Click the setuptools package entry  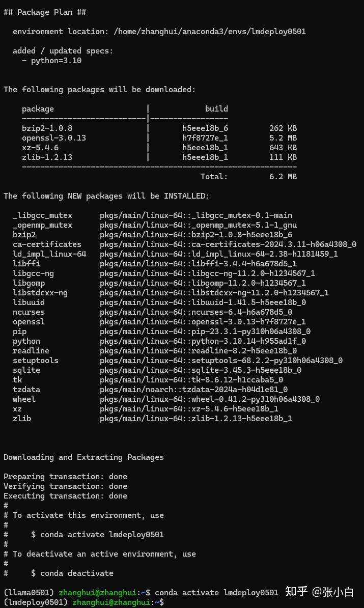[36, 361]
